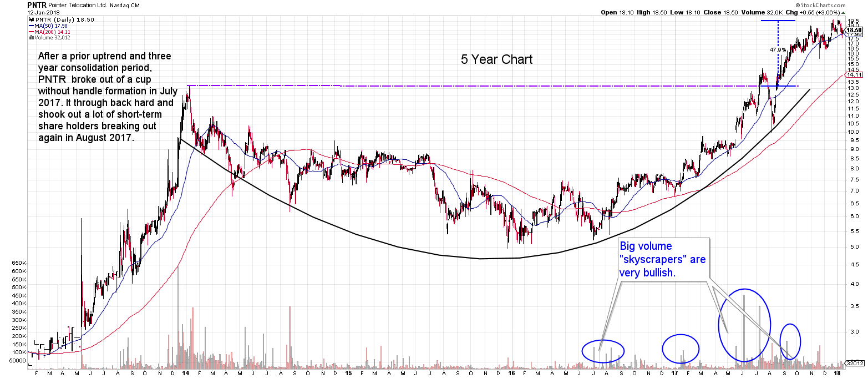868x378 pixels.
Task: Toggle the MA(50) 17.98 legend entry
Action: coord(50,26)
